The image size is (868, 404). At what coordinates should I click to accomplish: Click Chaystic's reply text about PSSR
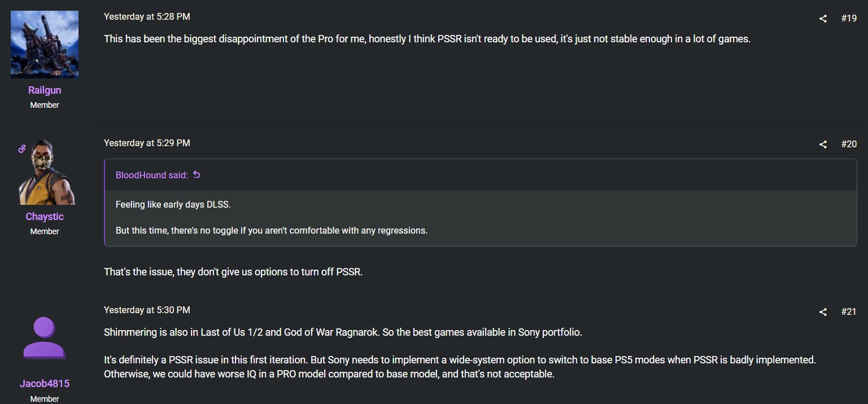pos(233,272)
